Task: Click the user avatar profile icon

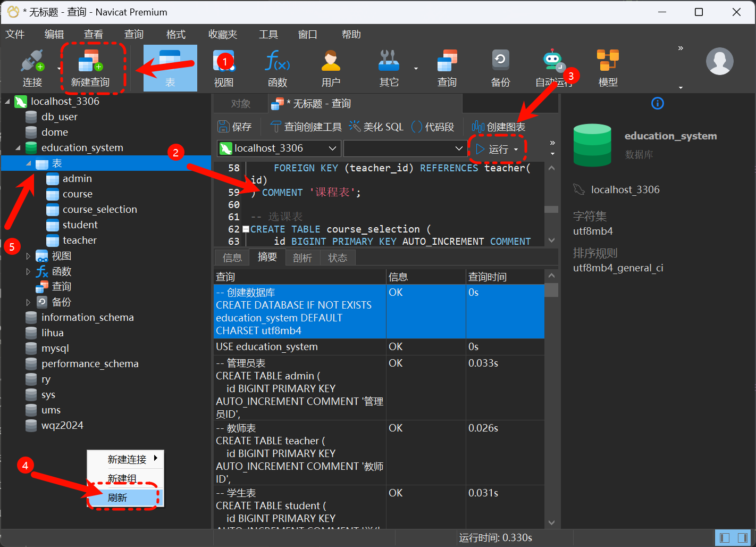Action: point(720,61)
